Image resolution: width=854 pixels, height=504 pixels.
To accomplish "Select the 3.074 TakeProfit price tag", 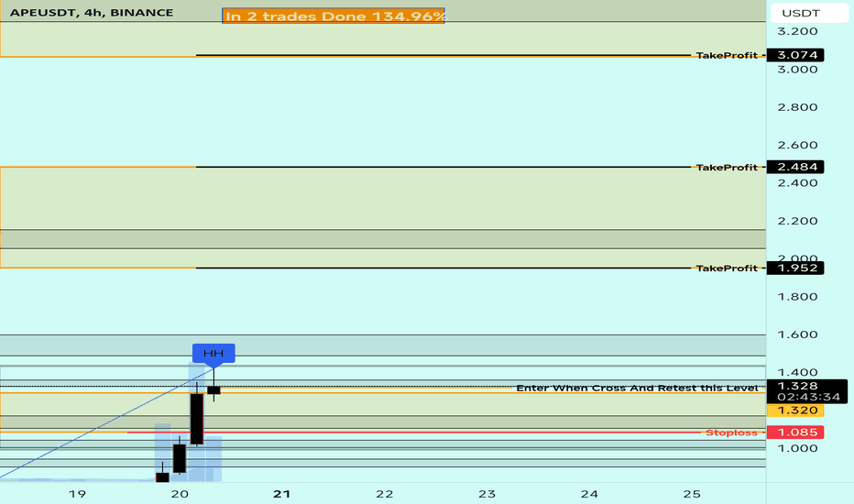I will [x=795, y=55].
